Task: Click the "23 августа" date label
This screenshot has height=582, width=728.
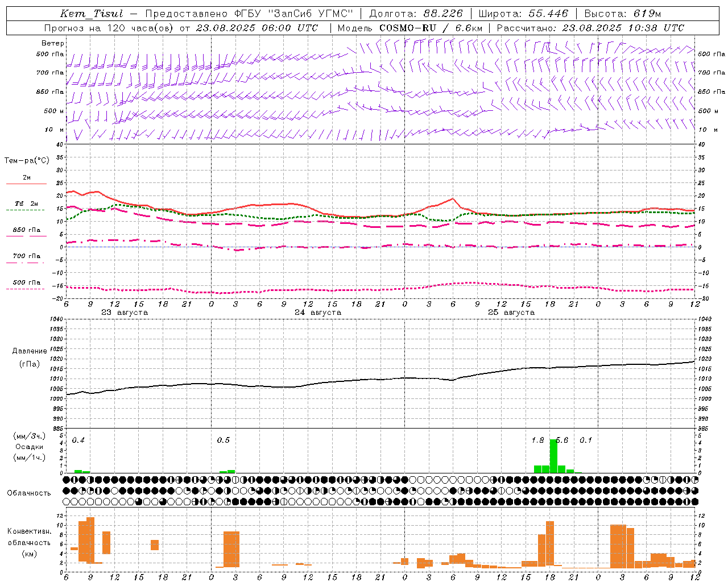Action: [125, 313]
